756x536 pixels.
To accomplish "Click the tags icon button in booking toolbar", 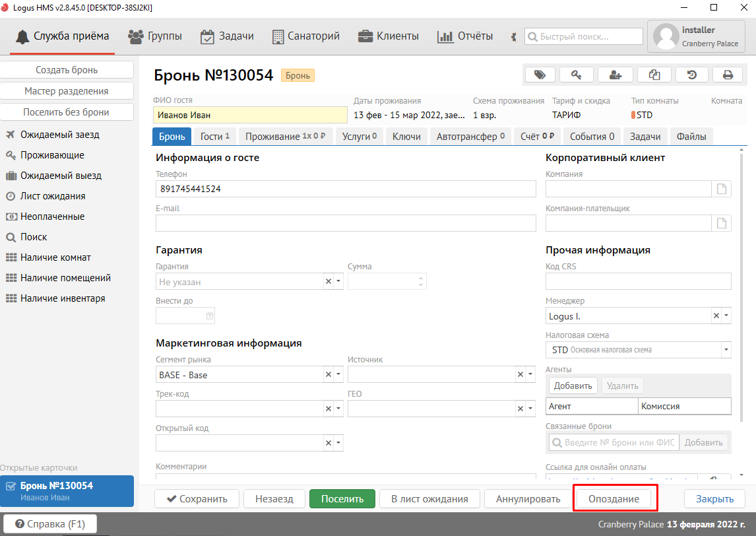I will pos(540,75).
